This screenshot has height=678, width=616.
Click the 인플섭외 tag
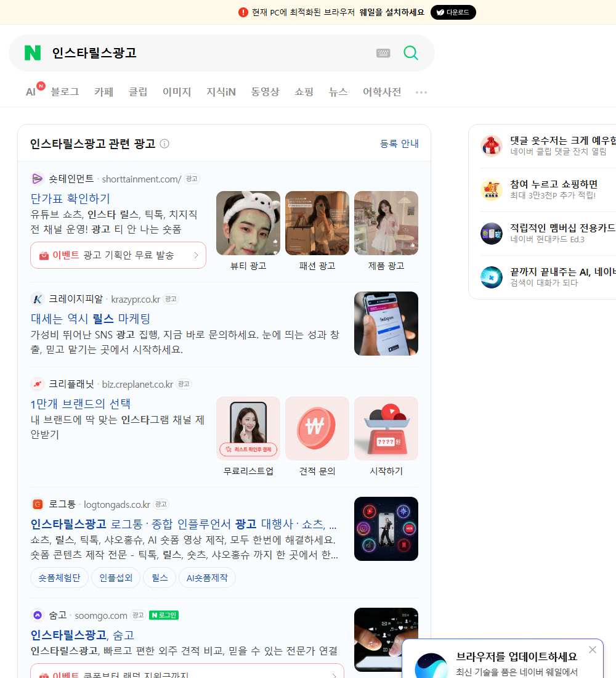click(116, 578)
